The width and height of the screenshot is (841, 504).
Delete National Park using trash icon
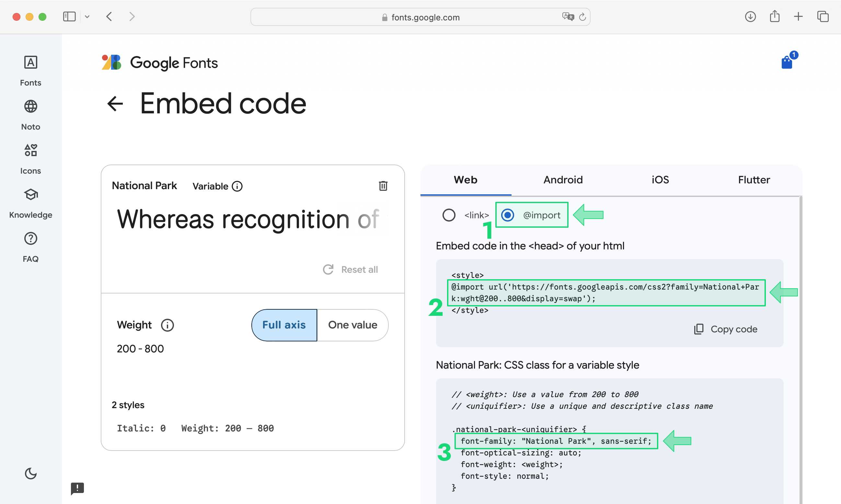383,186
